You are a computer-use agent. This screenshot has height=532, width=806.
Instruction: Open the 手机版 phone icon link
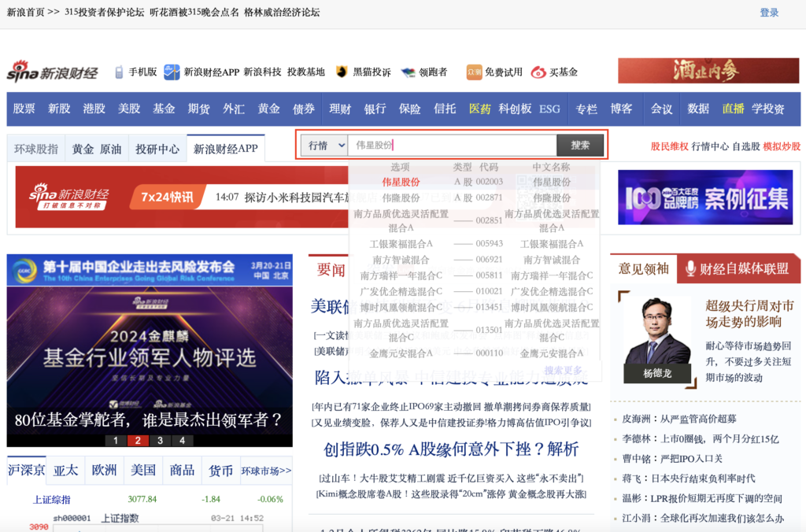[x=120, y=72]
